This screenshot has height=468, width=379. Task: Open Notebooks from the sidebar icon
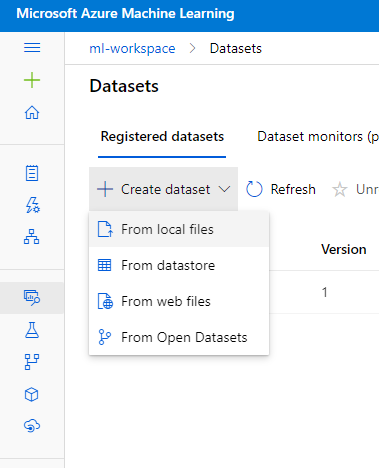(32, 173)
